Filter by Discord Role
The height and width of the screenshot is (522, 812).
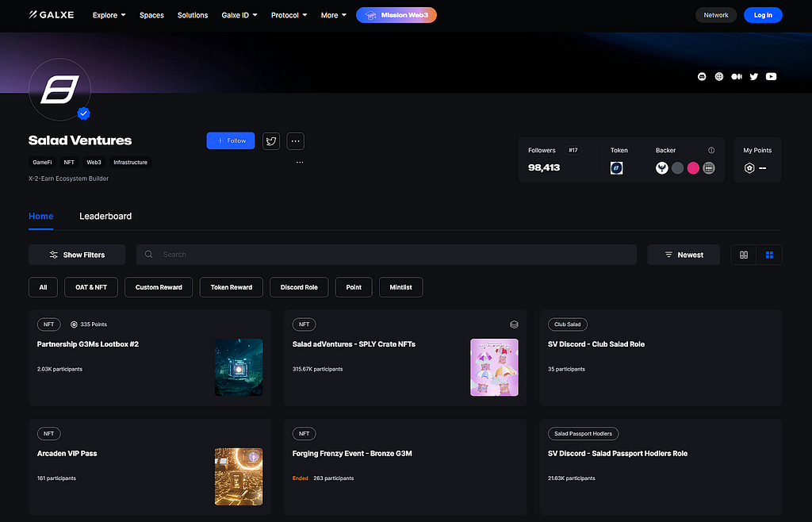[x=299, y=287]
